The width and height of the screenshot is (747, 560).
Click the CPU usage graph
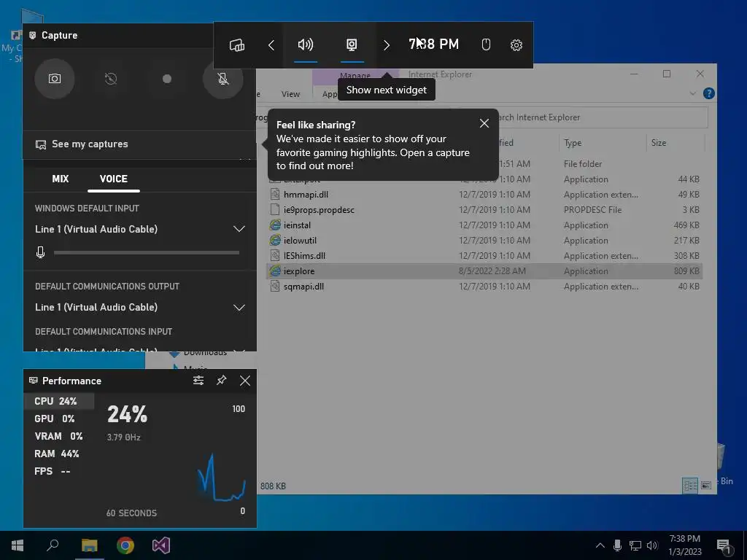[222, 478]
